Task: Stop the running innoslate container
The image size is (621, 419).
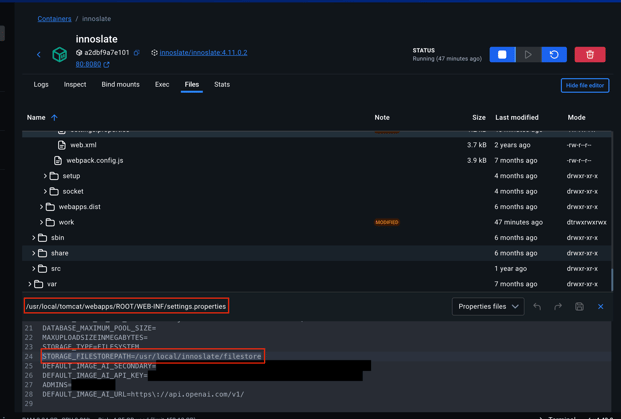Action: [x=502, y=55]
